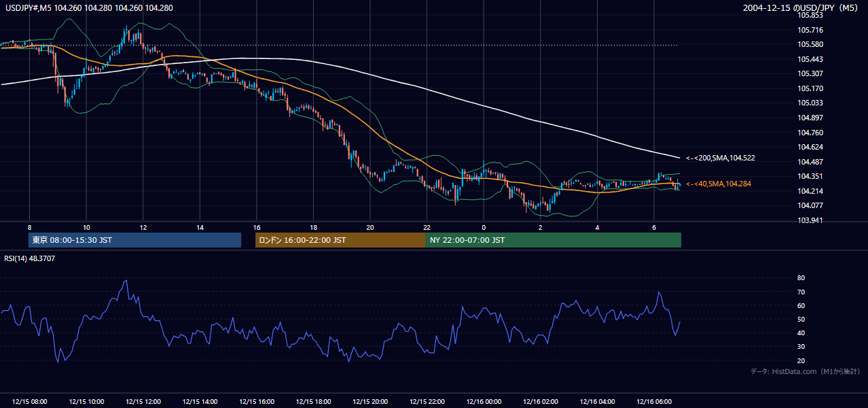This screenshot has width=868, height=408.
Task: Click the 12/15 18:00 date label
Action: [313, 402]
